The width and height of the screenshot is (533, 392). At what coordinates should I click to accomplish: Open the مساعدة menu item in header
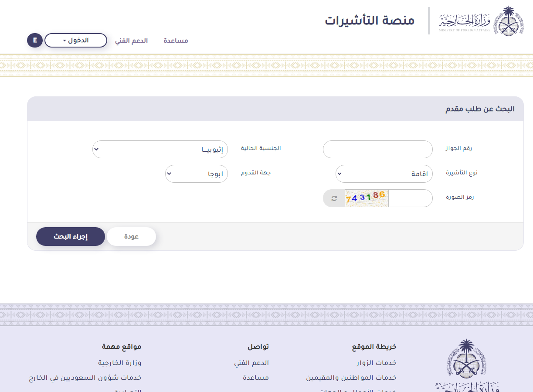(x=176, y=41)
